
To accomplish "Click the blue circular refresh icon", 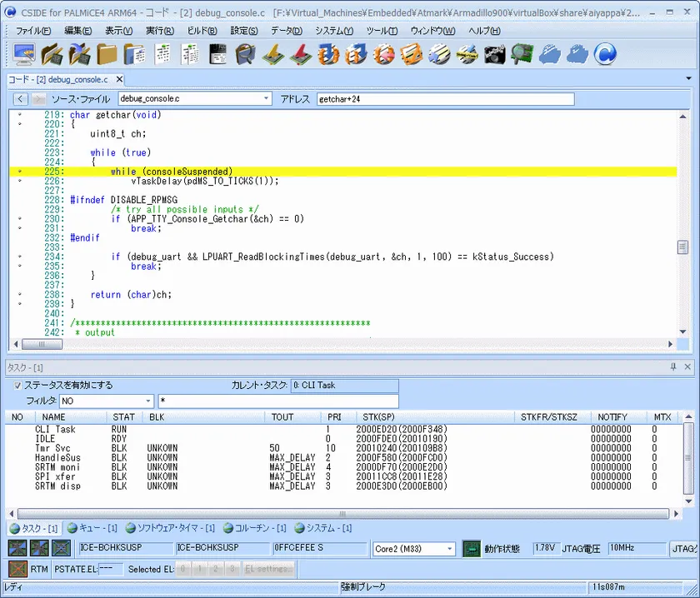I will [606, 54].
